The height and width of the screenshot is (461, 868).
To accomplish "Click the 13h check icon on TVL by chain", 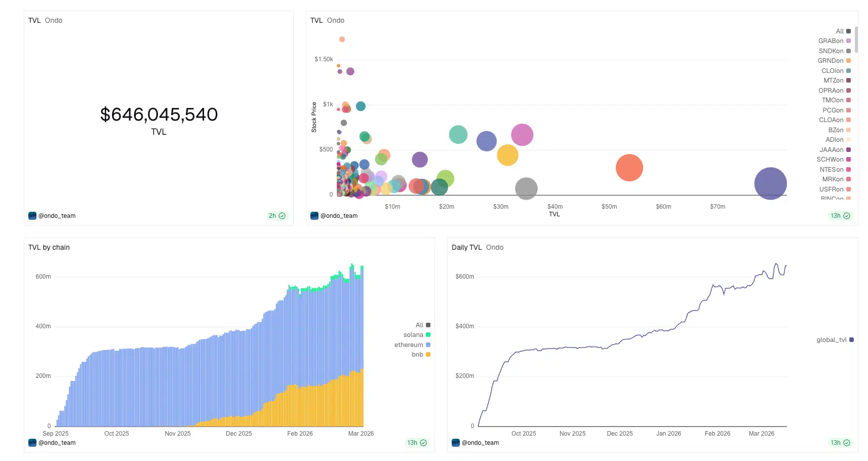I will coord(423,443).
